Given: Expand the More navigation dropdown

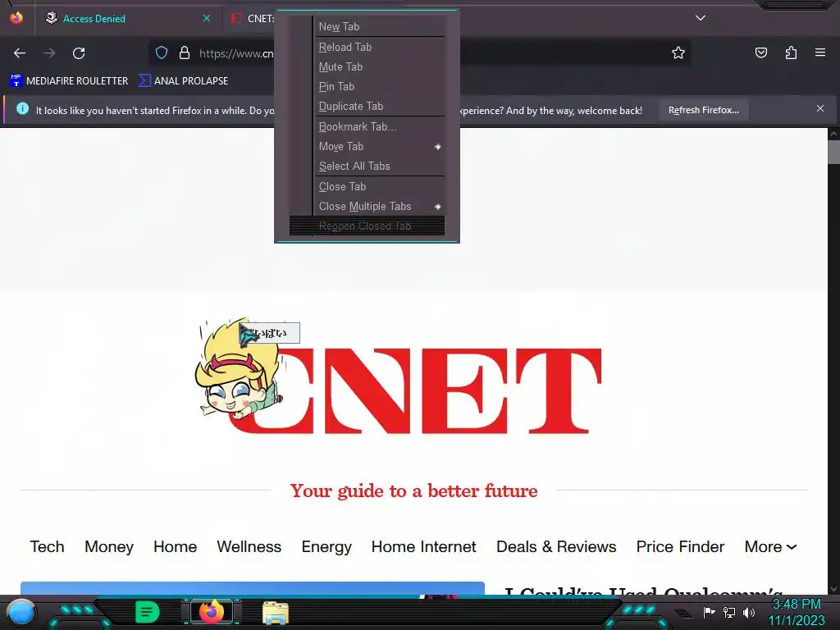Looking at the screenshot, I should [x=770, y=546].
